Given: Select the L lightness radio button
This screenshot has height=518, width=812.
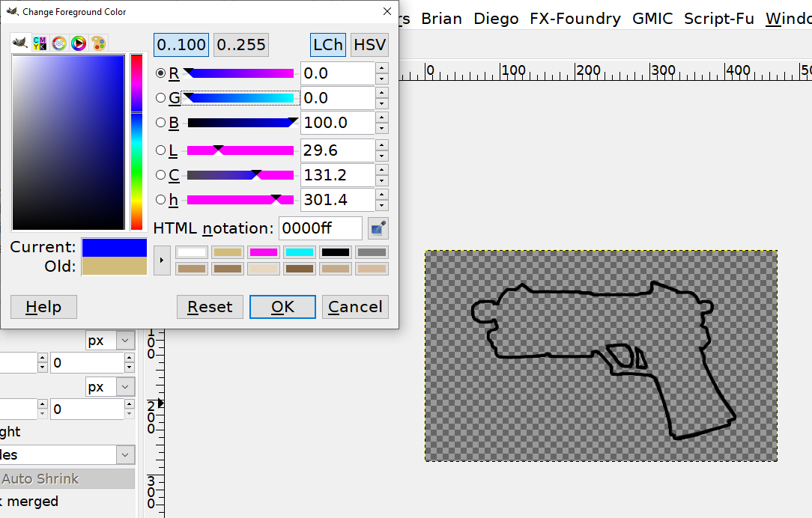Looking at the screenshot, I should [x=160, y=150].
